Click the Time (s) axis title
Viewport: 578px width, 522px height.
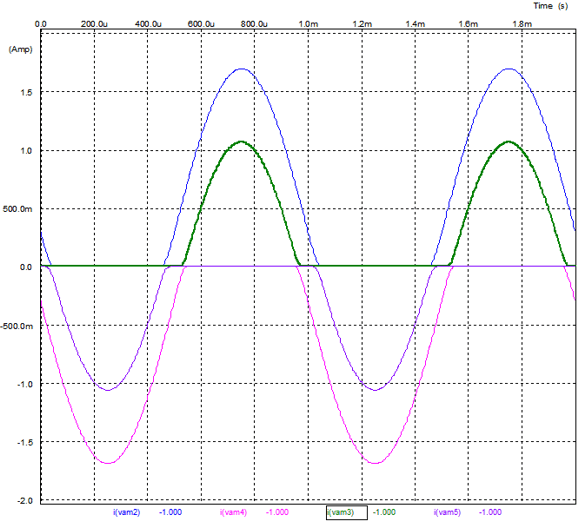point(550,6)
